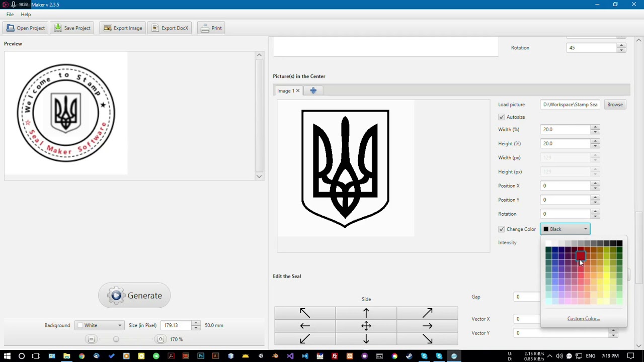The height and width of the screenshot is (362, 644).
Task: Click the Generate button
Action: (x=134, y=296)
